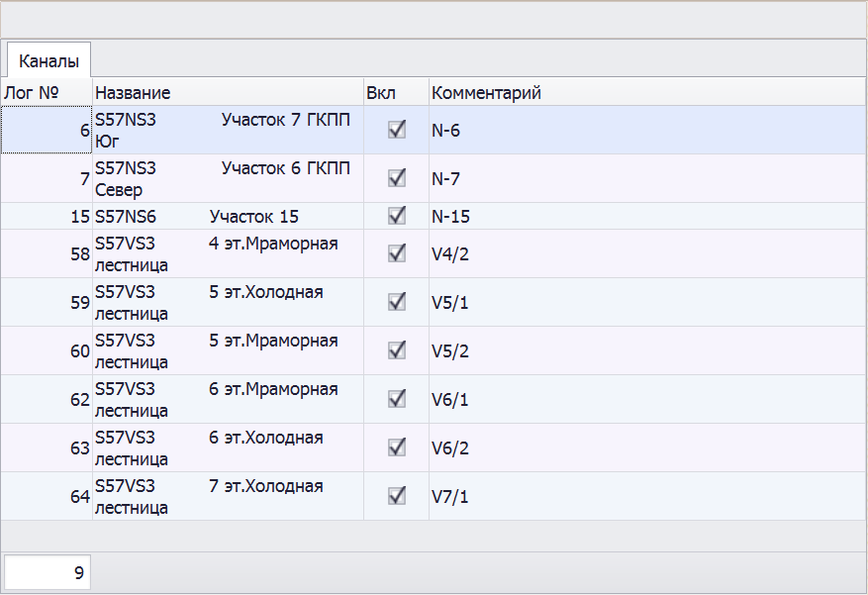Screen dimensions: 868x595
Task: Click the Лог № column header
Action: tap(46, 92)
